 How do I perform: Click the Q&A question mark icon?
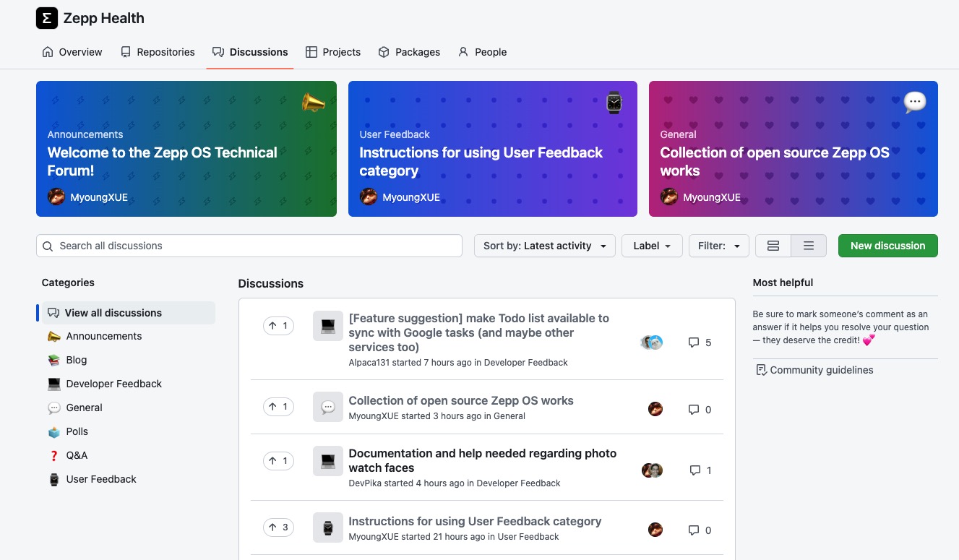[54, 455]
